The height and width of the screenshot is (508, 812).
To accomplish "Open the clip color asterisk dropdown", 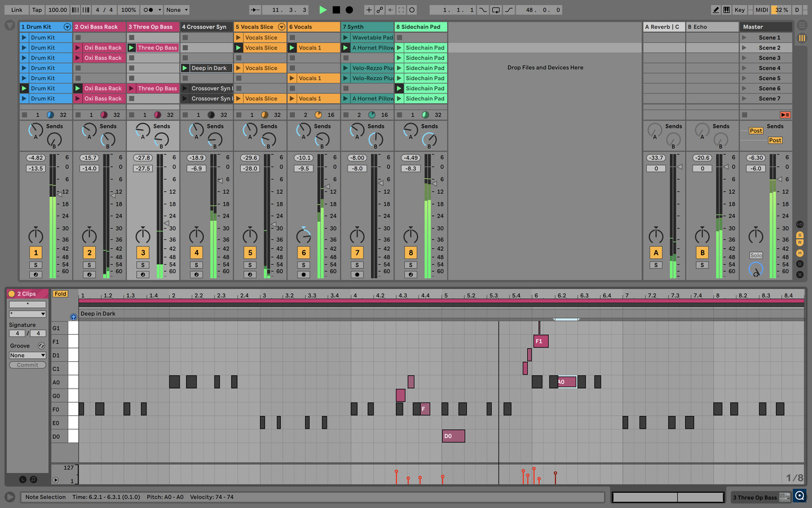I will (x=27, y=314).
